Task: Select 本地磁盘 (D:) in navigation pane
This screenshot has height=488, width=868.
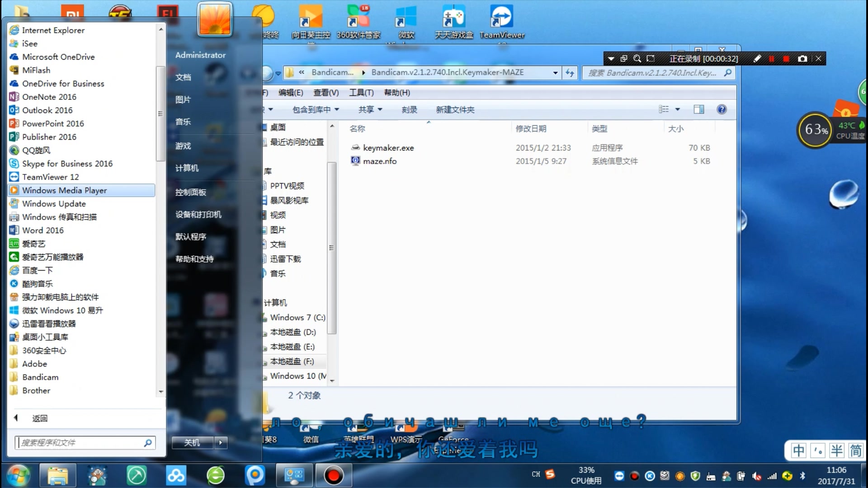Action: [x=293, y=332]
